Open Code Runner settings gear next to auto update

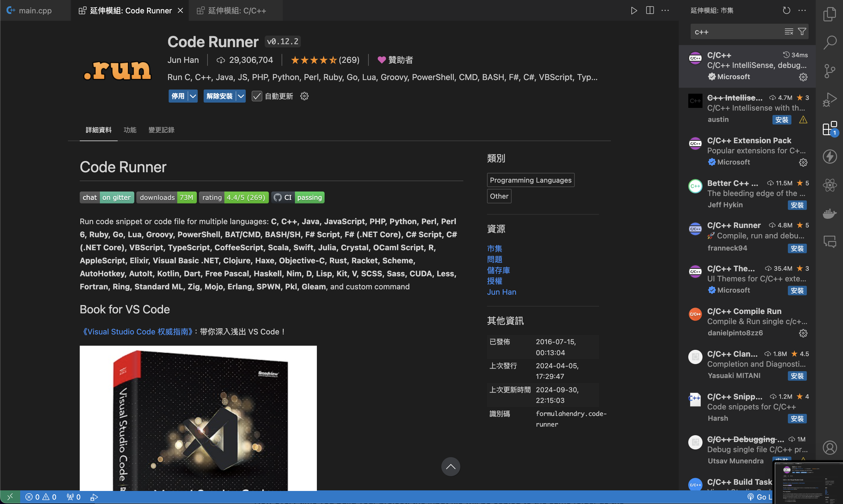[x=304, y=96]
